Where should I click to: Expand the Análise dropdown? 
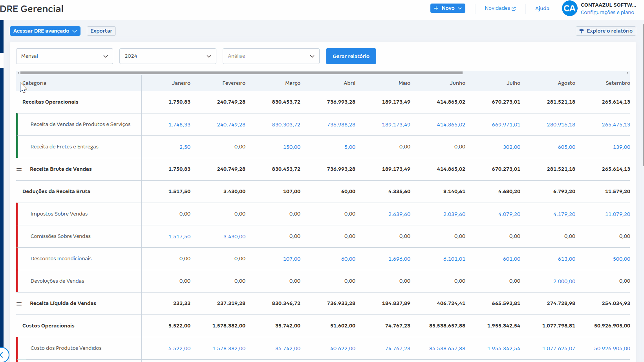pos(271,56)
